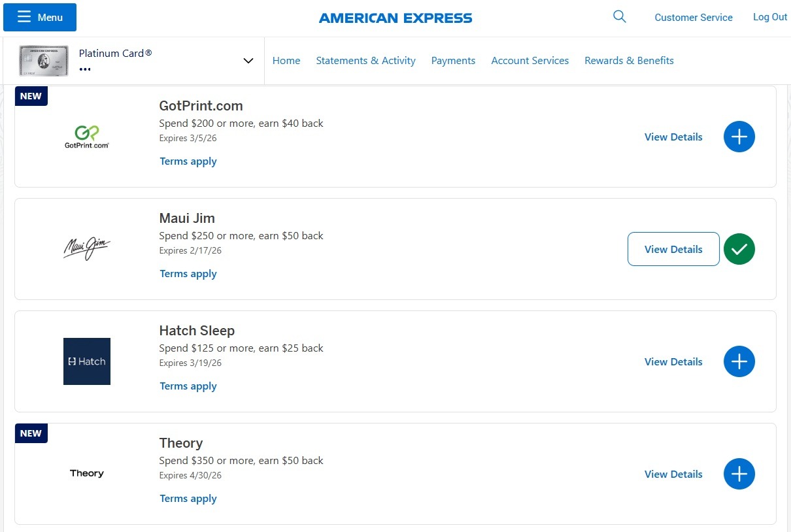Click the Platinum Card thumbnail image
The height and width of the screenshot is (532, 791).
pos(44,61)
